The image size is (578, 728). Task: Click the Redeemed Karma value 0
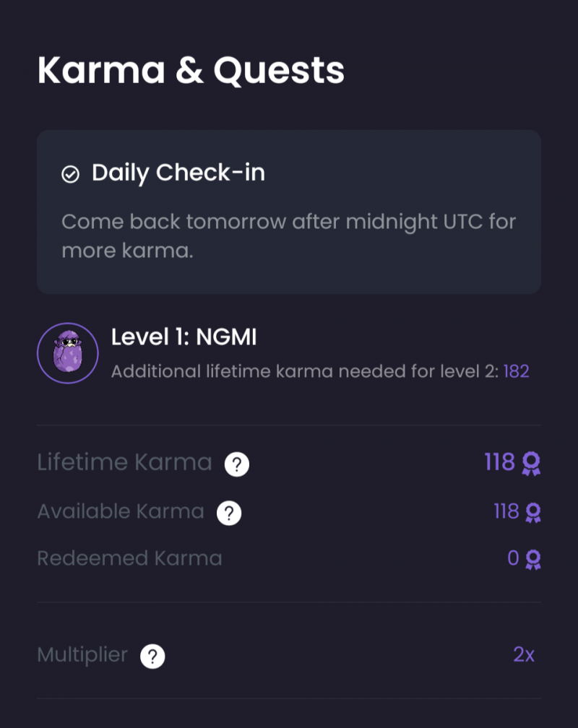(x=513, y=558)
